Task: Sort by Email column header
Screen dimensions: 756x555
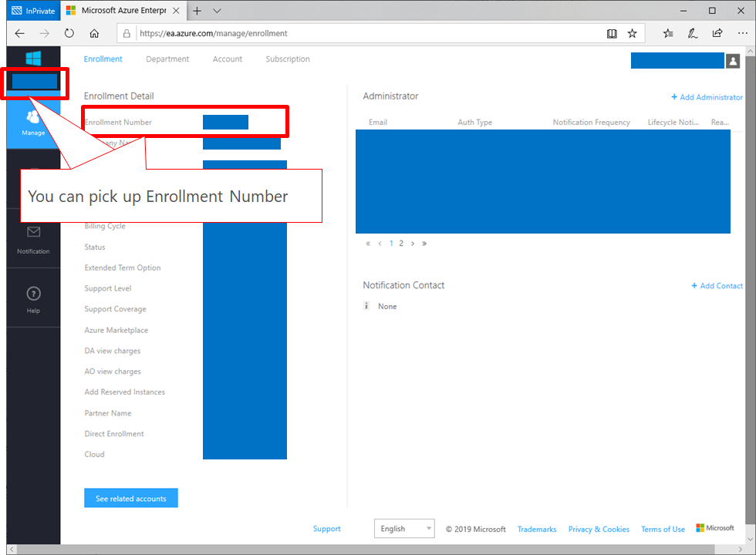Action: coord(377,123)
